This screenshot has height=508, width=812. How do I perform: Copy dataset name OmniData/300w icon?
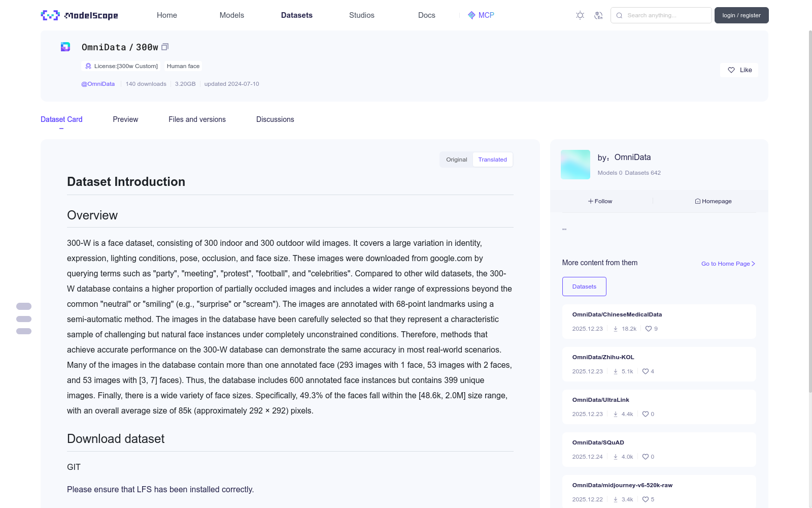(165, 47)
